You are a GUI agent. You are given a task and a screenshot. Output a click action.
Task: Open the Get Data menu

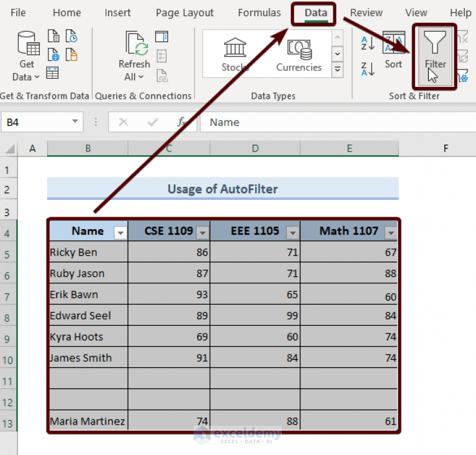(x=27, y=56)
